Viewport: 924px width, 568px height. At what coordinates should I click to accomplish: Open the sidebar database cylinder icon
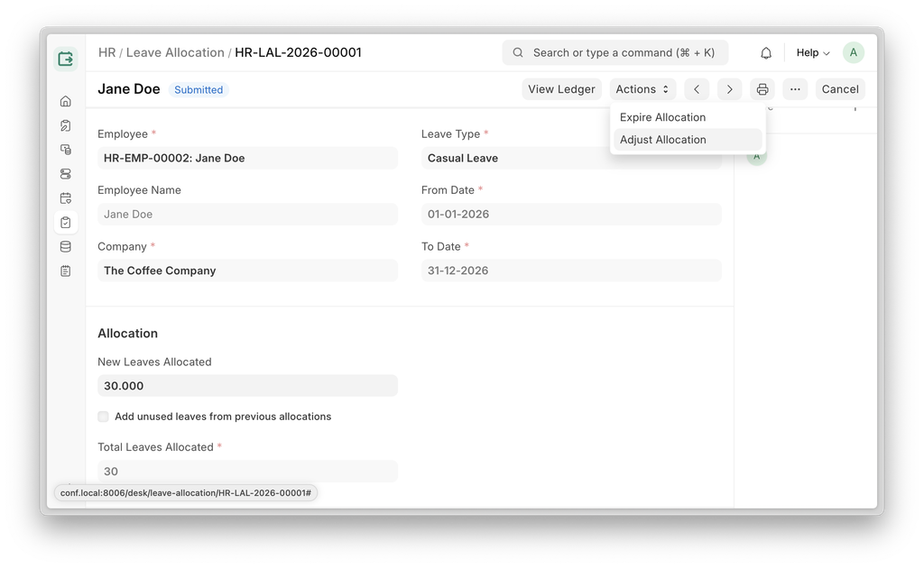[65, 246]
